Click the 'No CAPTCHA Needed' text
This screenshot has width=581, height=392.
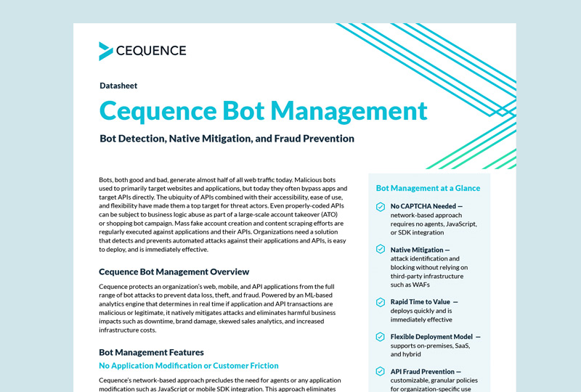click(x=423, y=206)
